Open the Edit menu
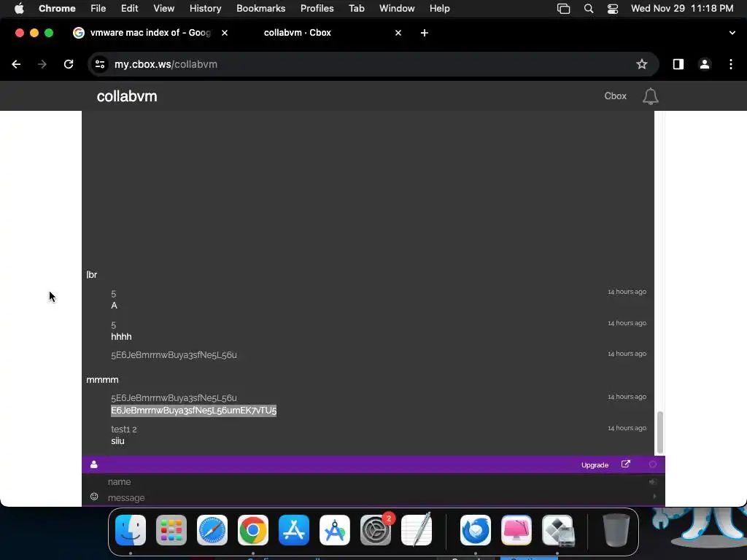The image size is (747, 560). tap(129, 8)
